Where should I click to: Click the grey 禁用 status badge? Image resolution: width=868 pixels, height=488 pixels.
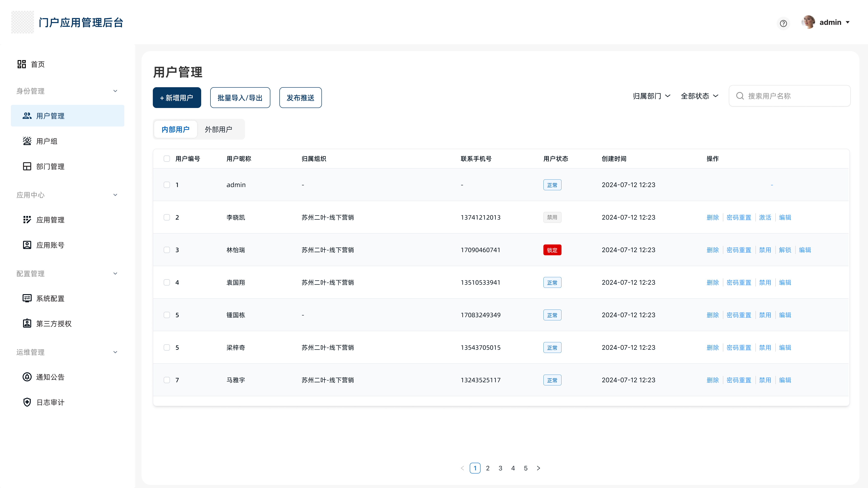[552, 217]
